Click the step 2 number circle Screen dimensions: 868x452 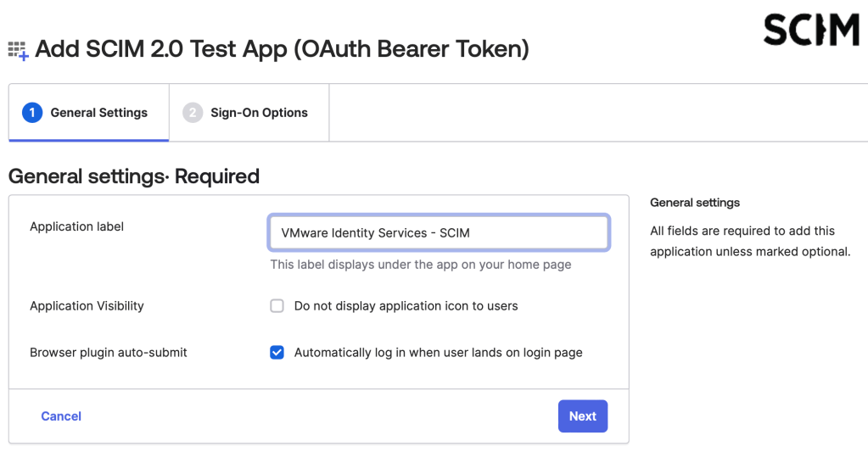coord(193,113)
